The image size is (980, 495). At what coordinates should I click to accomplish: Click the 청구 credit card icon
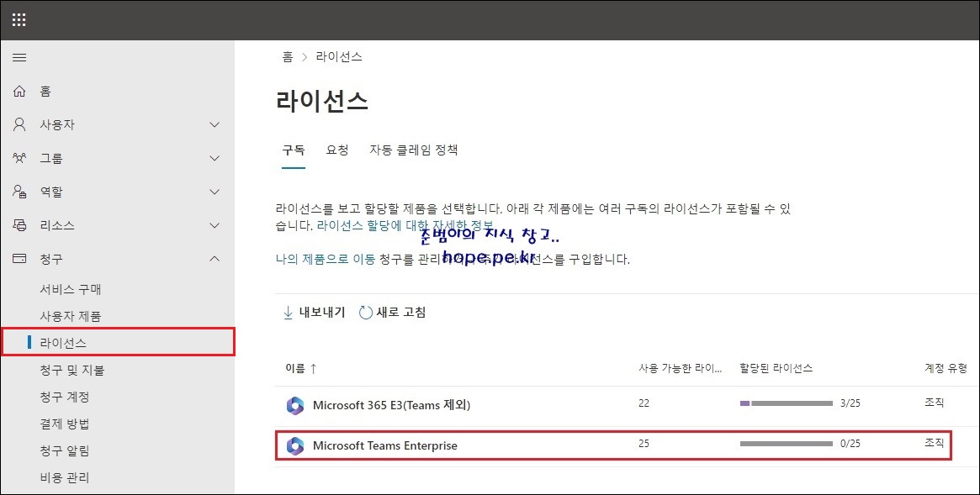(x=19, y=258)
